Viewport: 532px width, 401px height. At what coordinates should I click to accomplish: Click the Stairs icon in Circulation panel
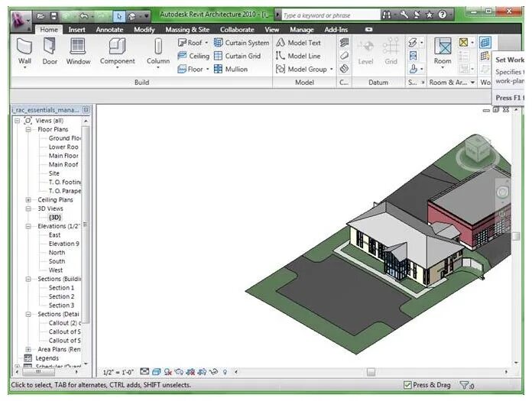pyautogui.click(x=344, y=69)
